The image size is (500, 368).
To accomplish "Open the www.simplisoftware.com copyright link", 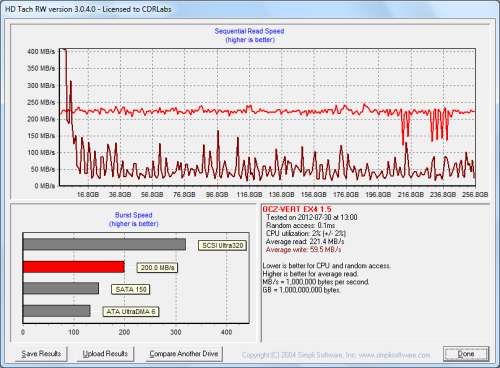I will click(x=394, y=355).
